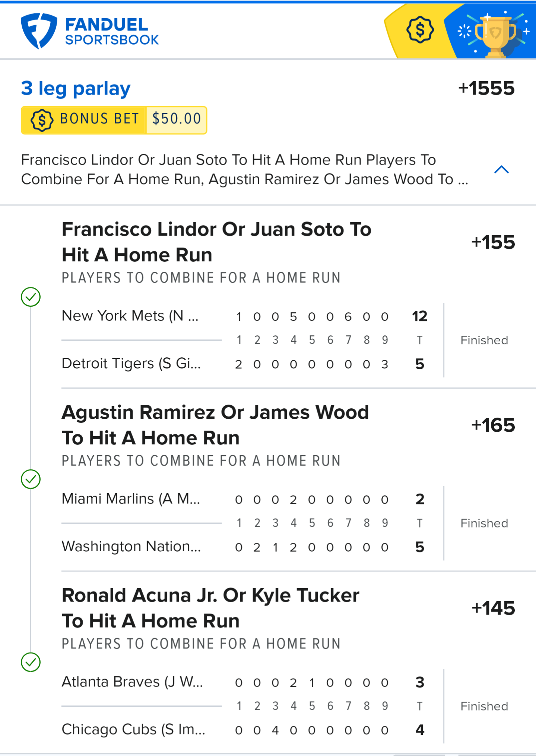
Task: Click the +155 odds for first leg
Action: (493, 242)
